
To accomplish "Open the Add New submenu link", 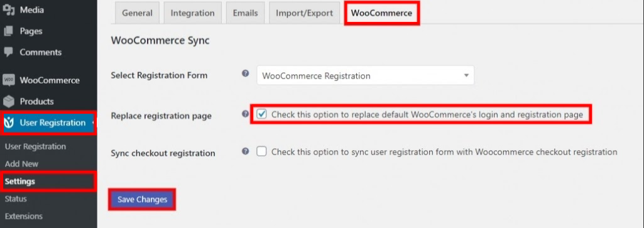I will click(22, 164).
